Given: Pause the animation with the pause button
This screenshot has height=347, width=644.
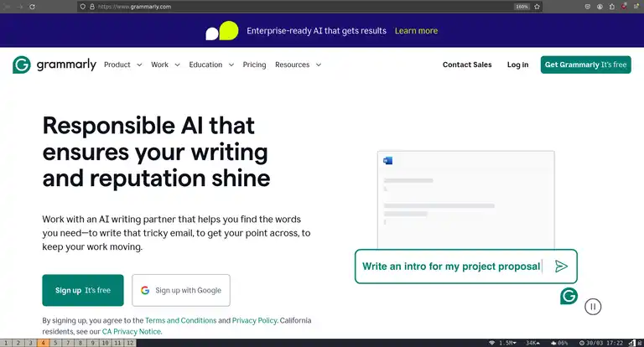Looking at the screenshot, I should [x=593, y=307].
